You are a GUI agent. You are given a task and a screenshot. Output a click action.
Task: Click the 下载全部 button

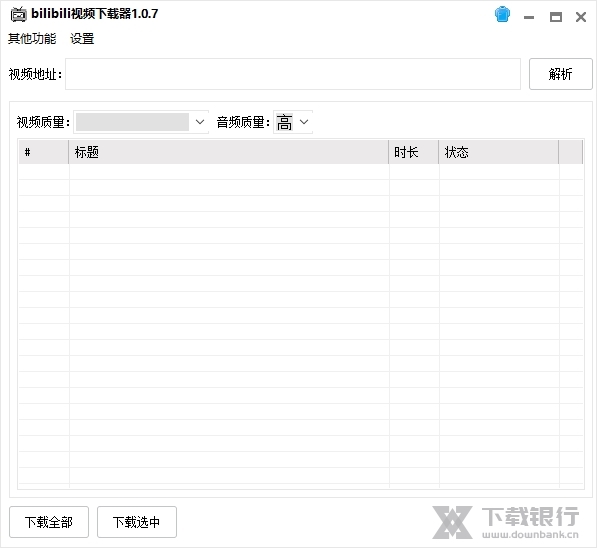click(x=49, y=522)
